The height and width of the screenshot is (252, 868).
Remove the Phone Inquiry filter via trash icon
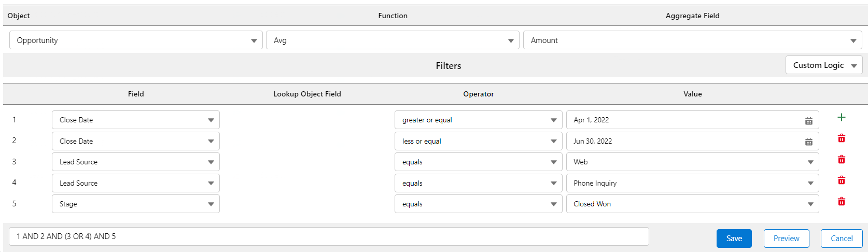(x=841, y=180)
